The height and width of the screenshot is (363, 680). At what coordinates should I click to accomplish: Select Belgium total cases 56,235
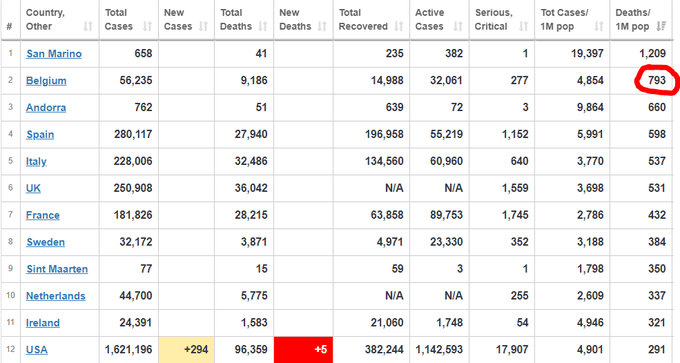(x=136, y=80)
